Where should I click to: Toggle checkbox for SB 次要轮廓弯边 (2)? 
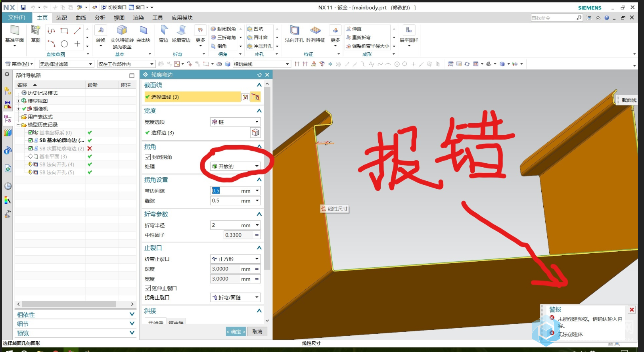pos(31,148)
